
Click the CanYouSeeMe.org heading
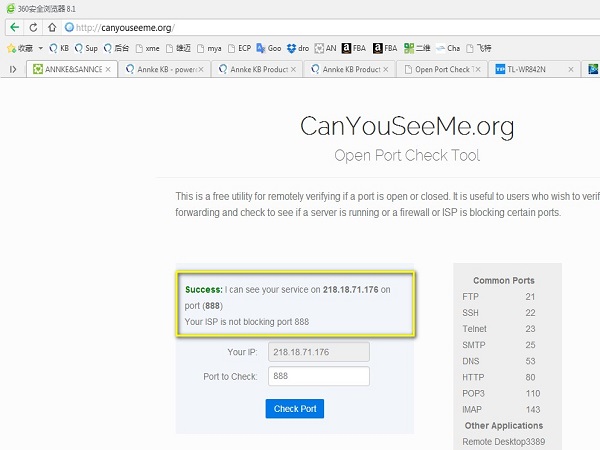407,127
